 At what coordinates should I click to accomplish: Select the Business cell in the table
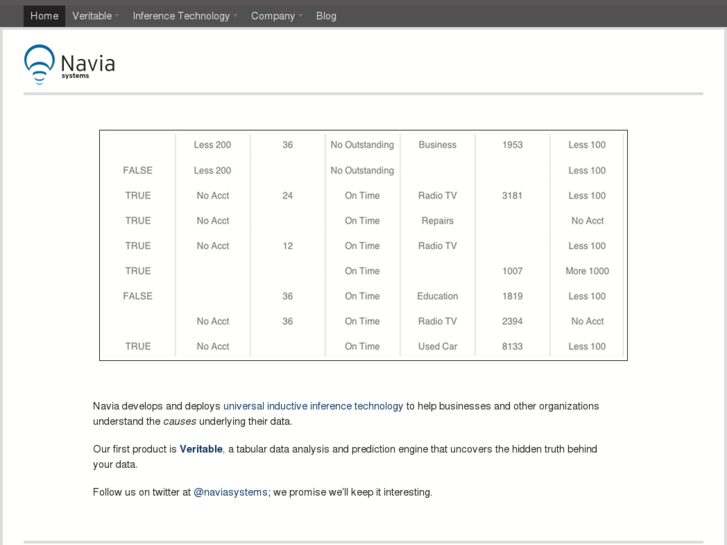[x=437, y=145]
